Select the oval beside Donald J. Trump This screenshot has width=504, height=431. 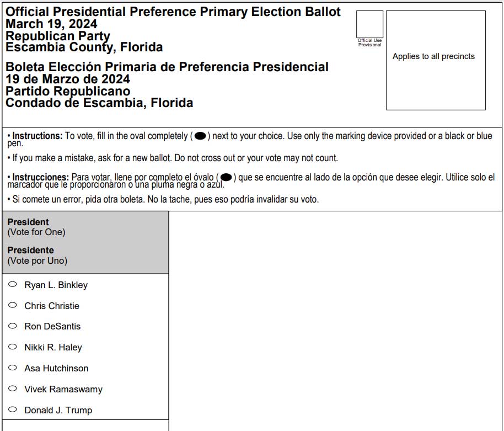coord(13,409)
